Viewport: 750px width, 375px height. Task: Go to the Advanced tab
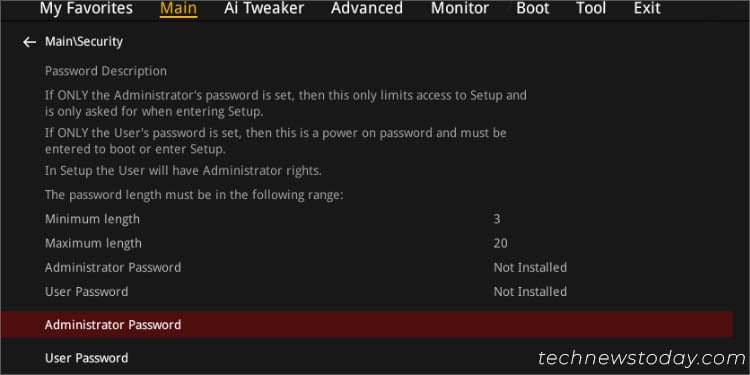tap(367, 8)
